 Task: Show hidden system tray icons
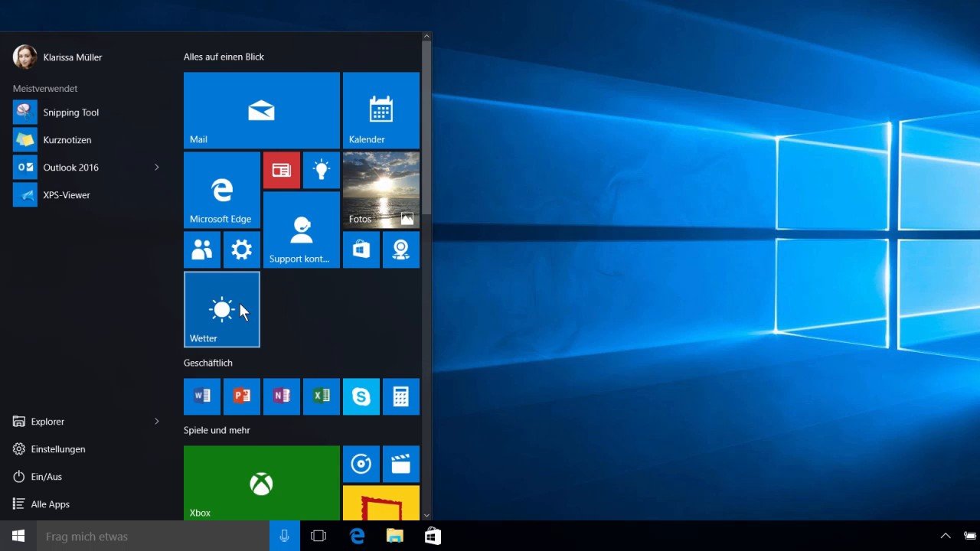(x=946, y=536)
